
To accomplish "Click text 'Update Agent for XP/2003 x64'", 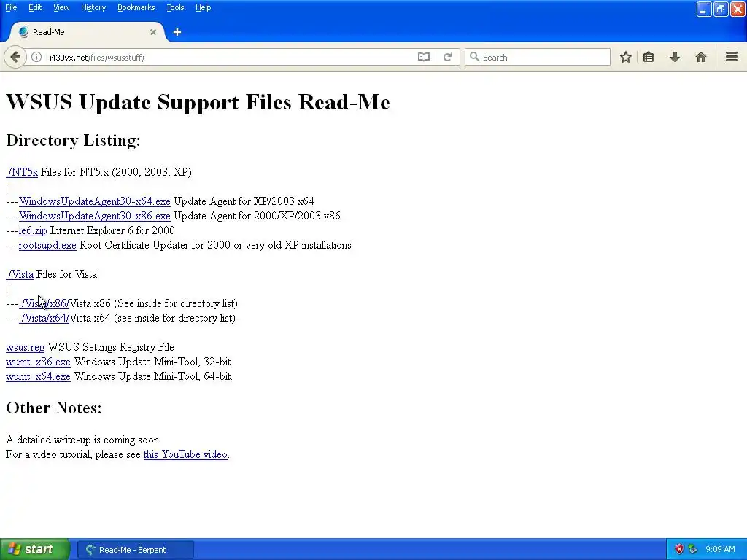I will pyautogui.click(x=244, y=201).
